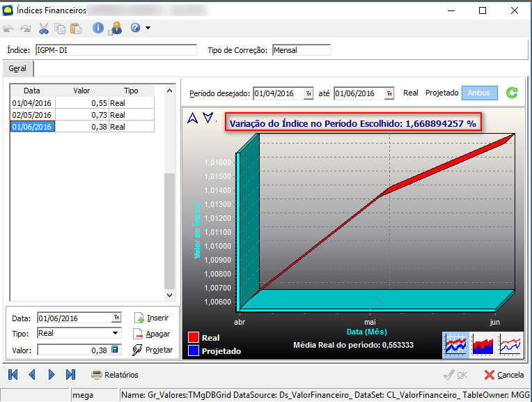Viewport: 532px width, 402px height.
Task: Click the copy documents icon
Action: [60, 29]
